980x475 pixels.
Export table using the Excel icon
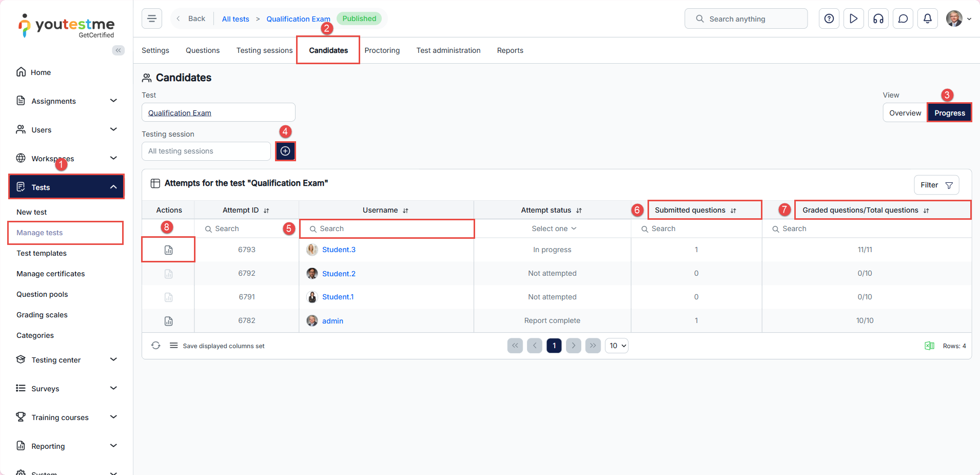pos(929,346)
